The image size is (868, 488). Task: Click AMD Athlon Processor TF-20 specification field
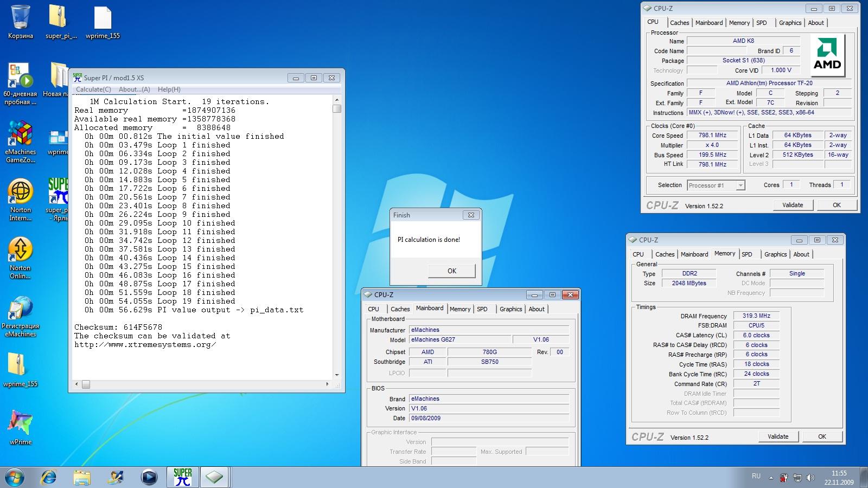(769, 83)
